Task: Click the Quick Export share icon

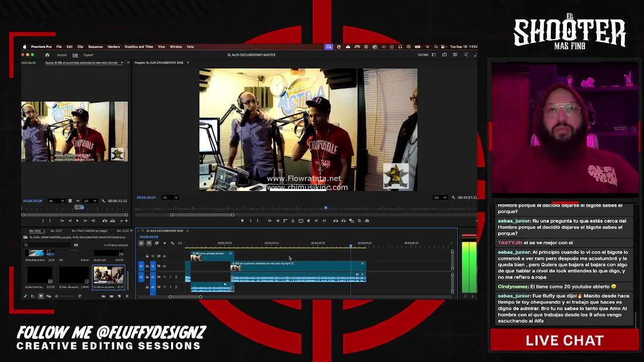Action: click(x=444, y=55)
